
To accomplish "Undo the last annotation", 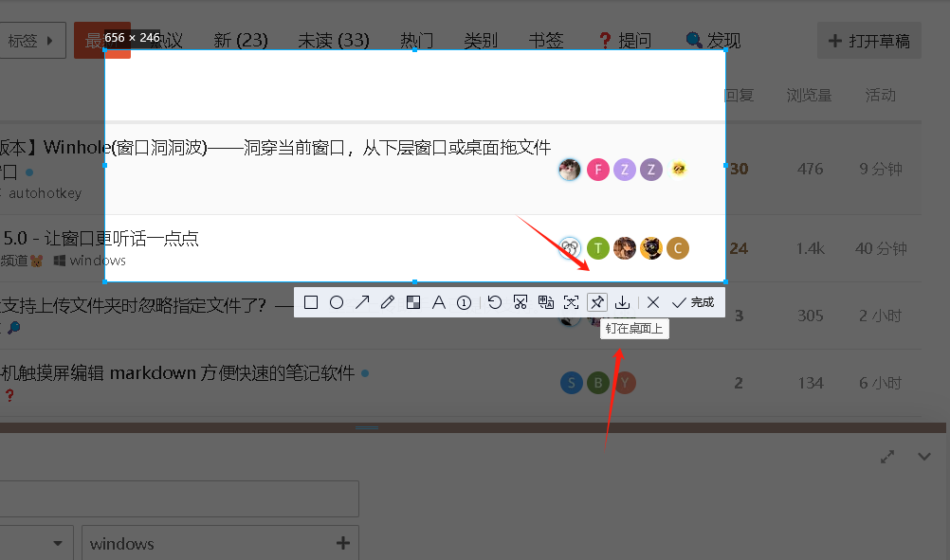I will pos(495,302).
